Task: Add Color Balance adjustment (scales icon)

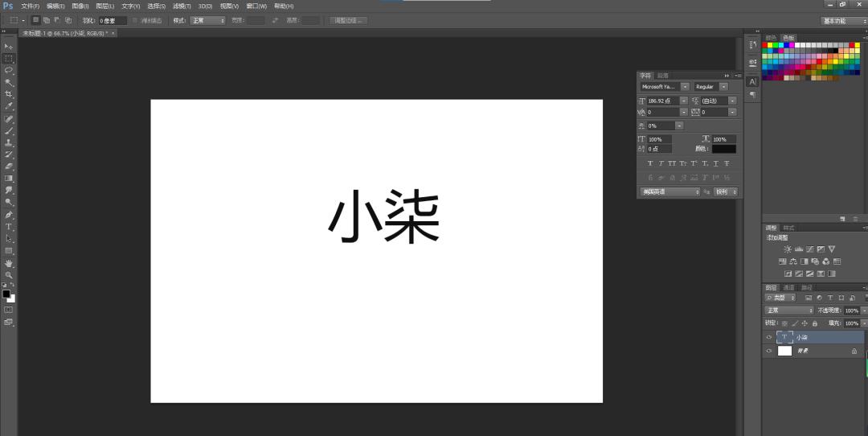Action: (x=793, y=261)
